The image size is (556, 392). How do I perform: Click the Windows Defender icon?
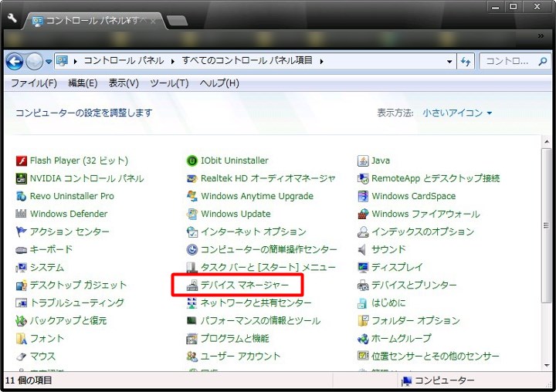pyautogui.click(x=22, y=214)
